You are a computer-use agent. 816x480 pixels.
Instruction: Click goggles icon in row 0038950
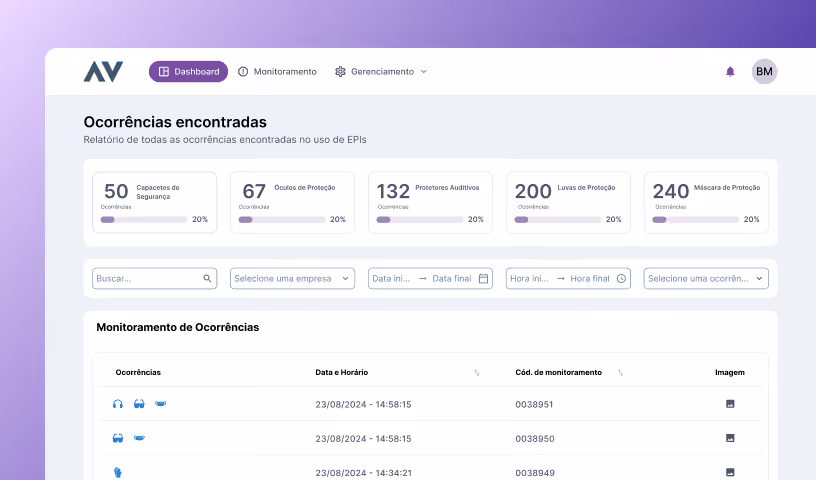point(118,438)
